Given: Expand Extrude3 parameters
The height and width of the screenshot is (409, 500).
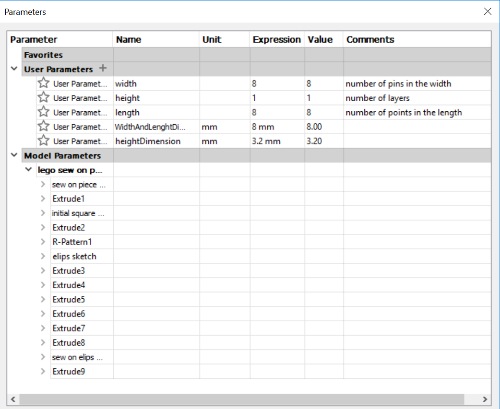Looking at the screenshot, I should coord(43,271).
